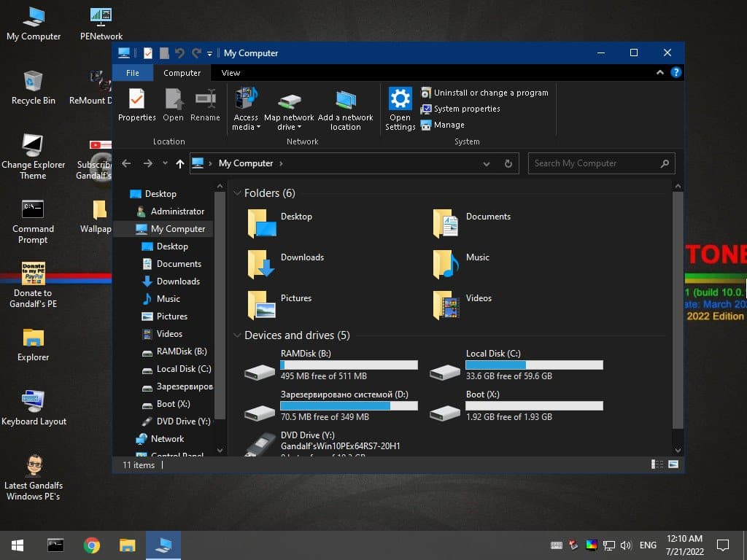Click the Refresh button in the address bar
This screenshot has width=747, height=560.
point(508,164)
